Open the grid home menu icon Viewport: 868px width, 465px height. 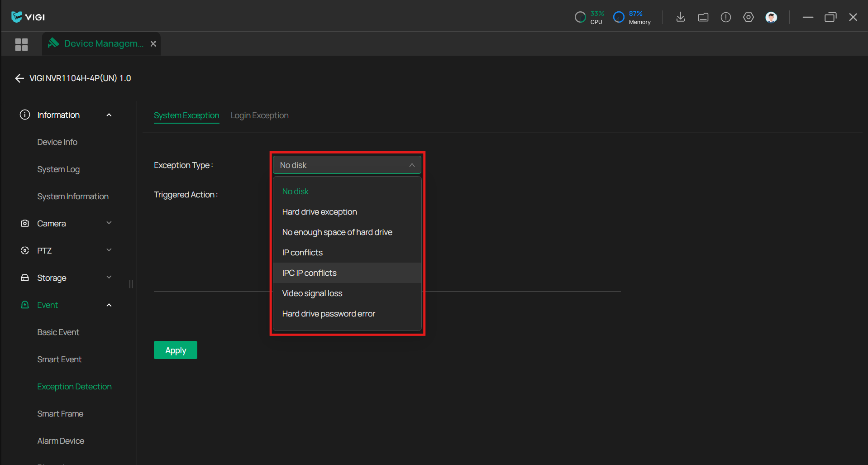tap(21, 44)
